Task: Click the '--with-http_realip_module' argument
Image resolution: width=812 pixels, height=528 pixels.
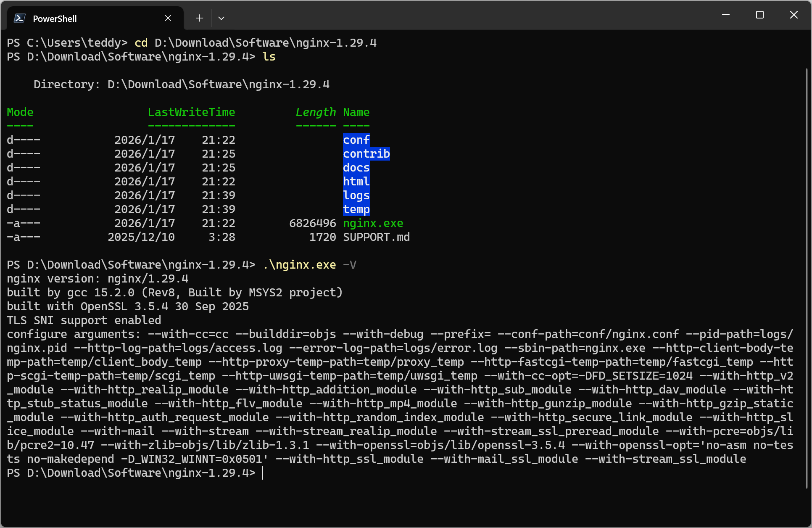Action: click(x=145, y=390)
